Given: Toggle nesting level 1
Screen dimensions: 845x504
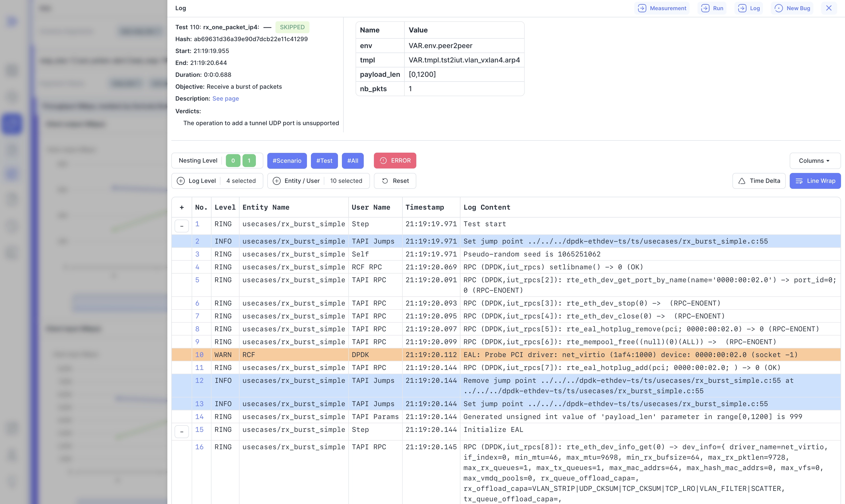Looking at the screenshot, I should point(249,161).
